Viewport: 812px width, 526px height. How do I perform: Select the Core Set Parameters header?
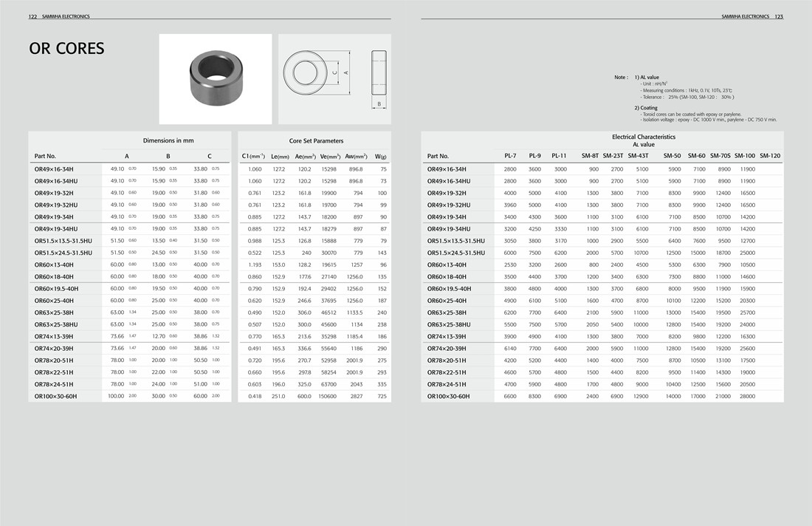316,140
